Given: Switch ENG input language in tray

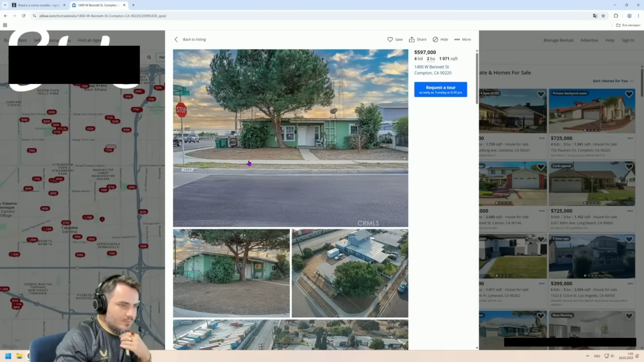Looking at the screenshot, I should [x=597, y=356].
